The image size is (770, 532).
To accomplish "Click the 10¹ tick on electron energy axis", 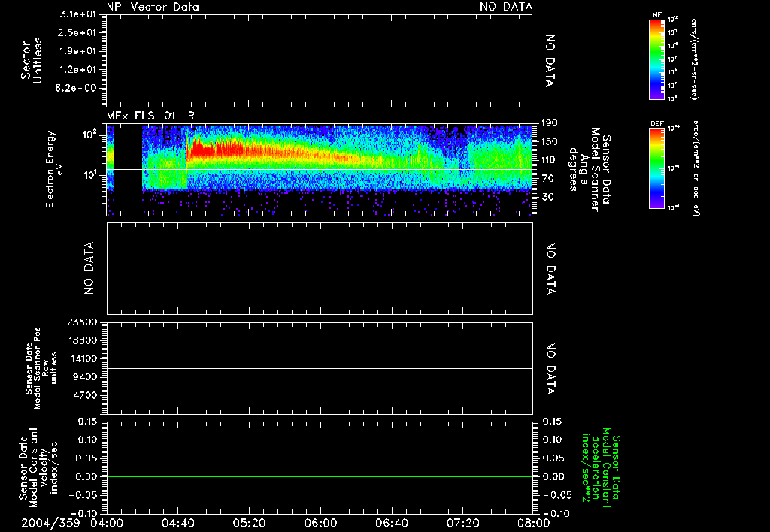I will [89, 175].
